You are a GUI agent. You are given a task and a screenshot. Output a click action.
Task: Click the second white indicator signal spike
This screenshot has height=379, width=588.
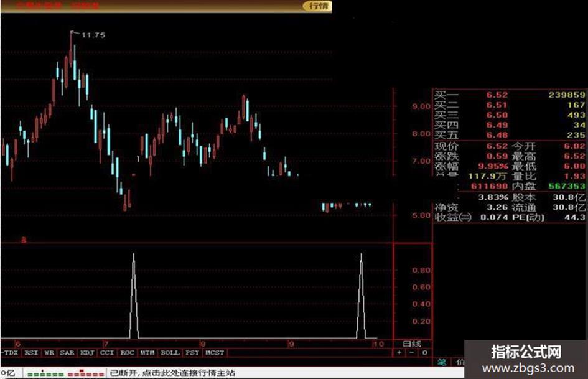coord(361,296)
